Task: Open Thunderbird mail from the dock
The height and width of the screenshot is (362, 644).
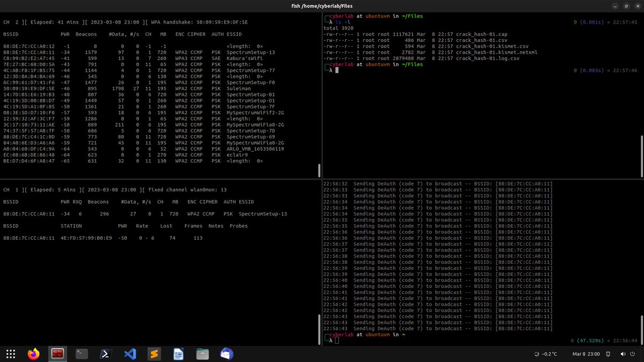Action: pos(226,353)
